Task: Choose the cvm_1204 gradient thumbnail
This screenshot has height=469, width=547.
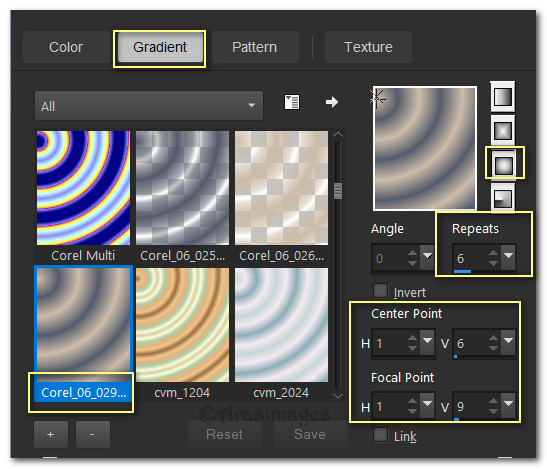Action: coord(182,325)
